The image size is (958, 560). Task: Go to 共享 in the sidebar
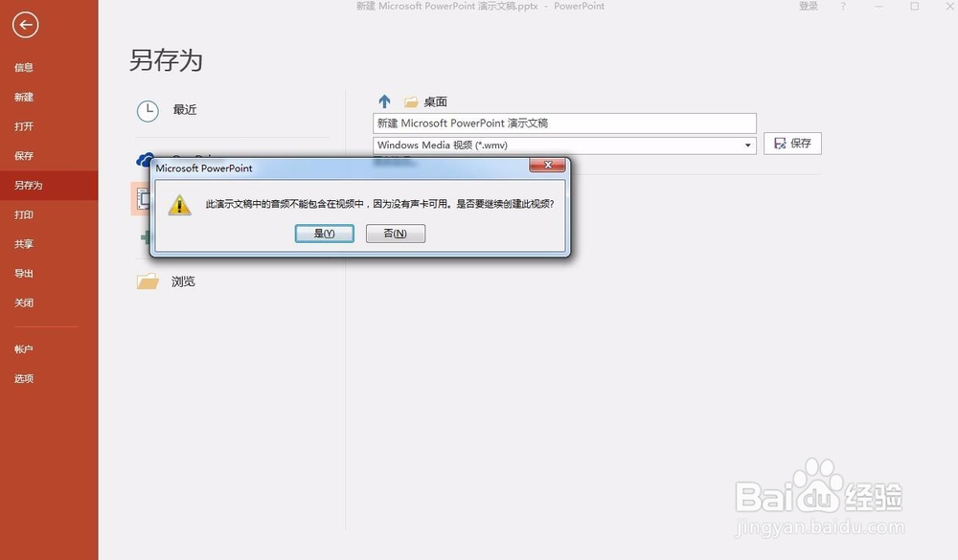[24, 244]
